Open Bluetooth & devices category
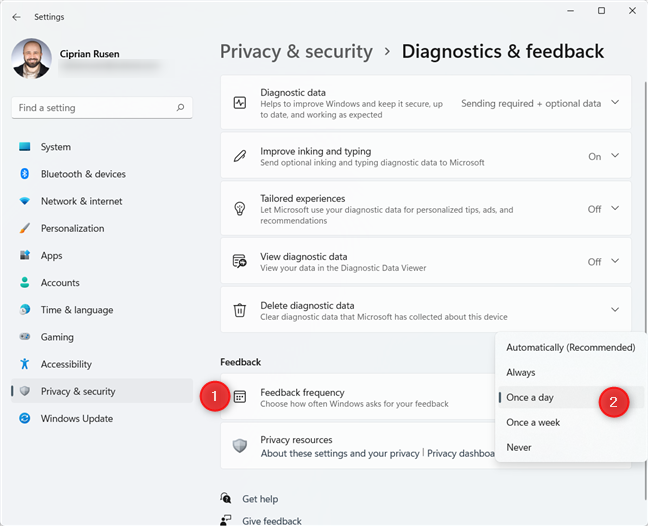648x526 pixels. pyautogui.click(x=102, y=174)
